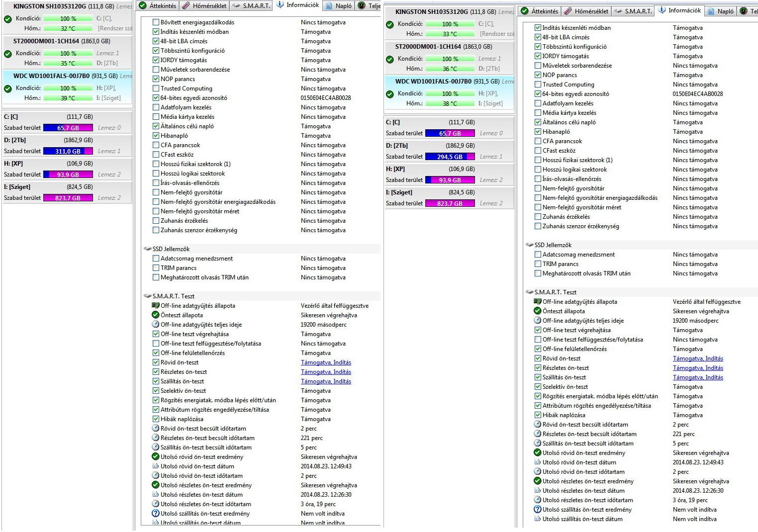Click the Öntesztet állapota check icon, left window
Screen dimensions: 758x532
156,315
